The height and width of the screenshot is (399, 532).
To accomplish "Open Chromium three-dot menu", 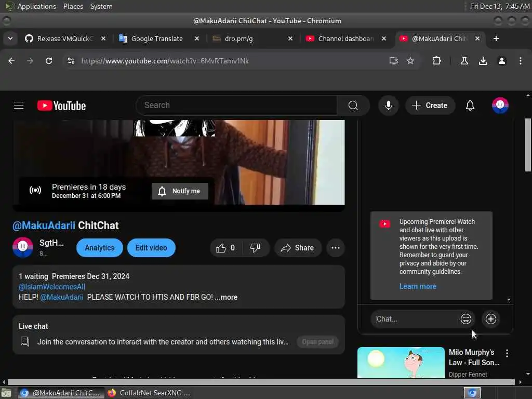I will tap(521, 61).
